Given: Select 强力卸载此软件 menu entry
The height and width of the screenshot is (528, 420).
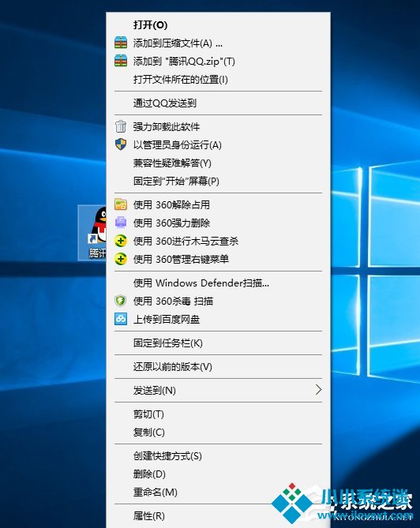Looking at the screenshot, I should point(218,126).
